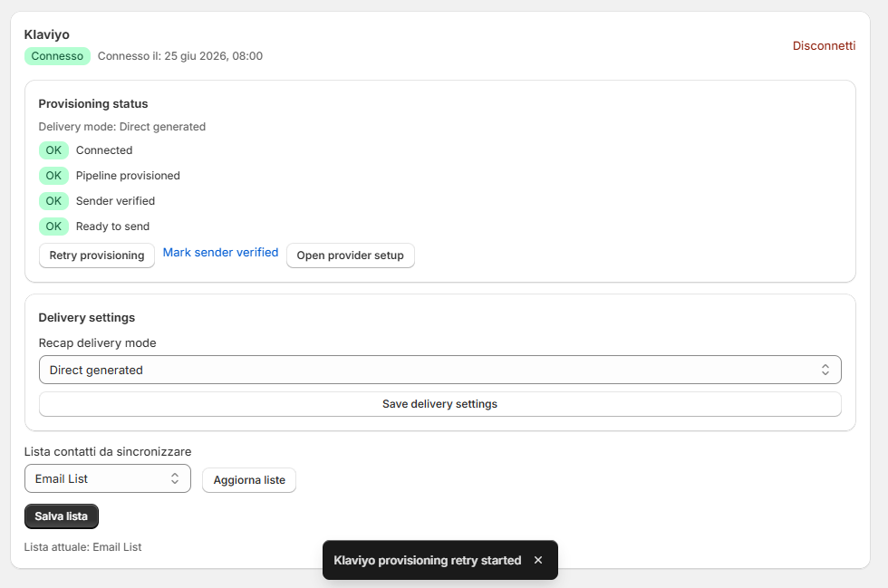Retry provisioning for Klaviyo
888x588 pixels.
pyautogui.click(x=97, y=255)
